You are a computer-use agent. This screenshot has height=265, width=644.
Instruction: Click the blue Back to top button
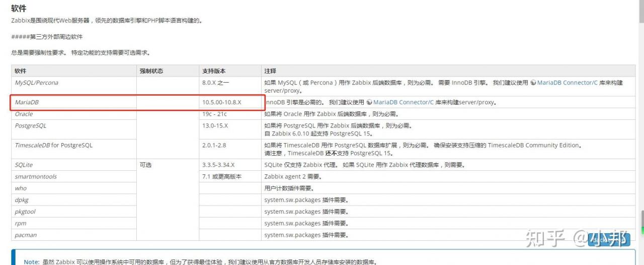pos(609,240)
